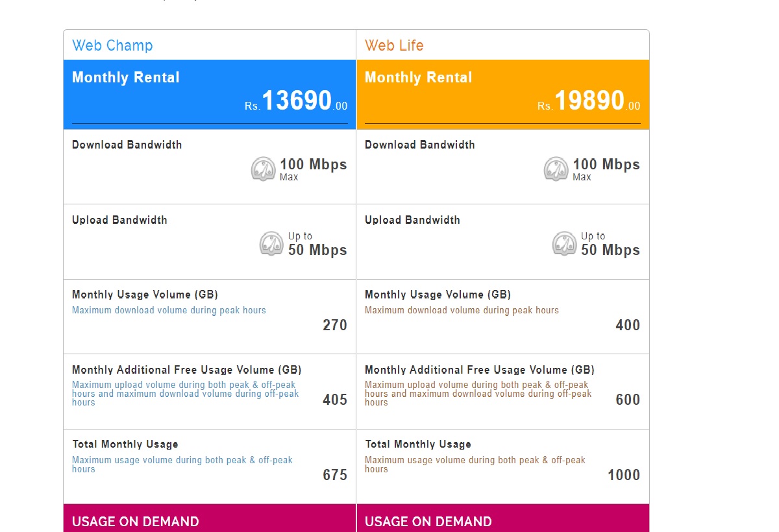Image resolution: width=779 pixels, height=532 pixels.
Task: Open Web Life Usage On Demand section
Action: 502,518
